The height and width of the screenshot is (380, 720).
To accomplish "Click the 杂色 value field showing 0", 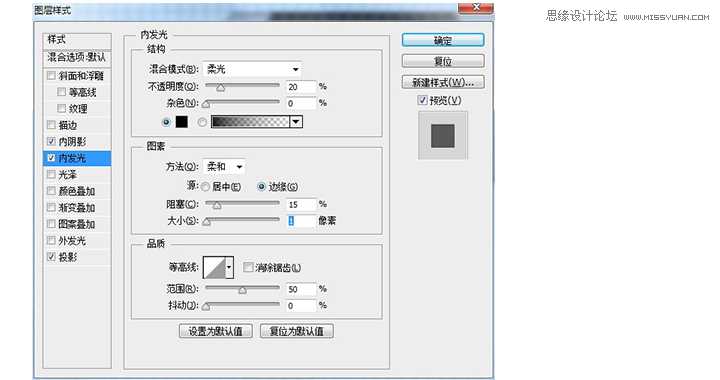I will (301, 103).
